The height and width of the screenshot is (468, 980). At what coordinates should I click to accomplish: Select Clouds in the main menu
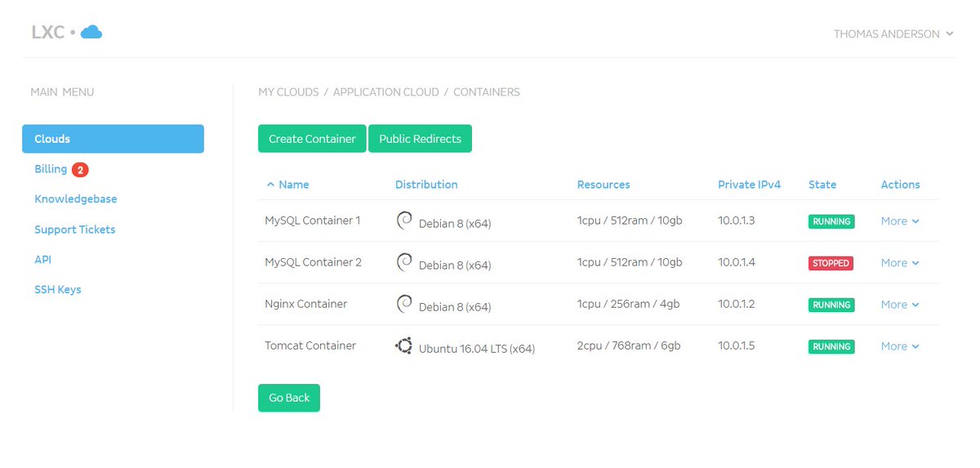click(113, 139)
